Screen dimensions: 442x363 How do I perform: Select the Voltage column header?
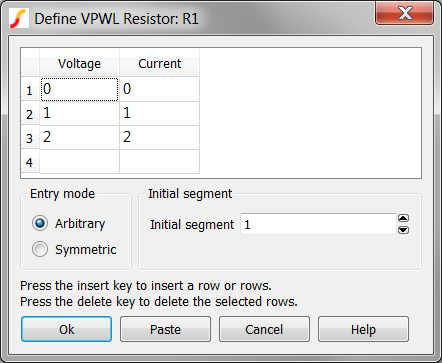79,63
